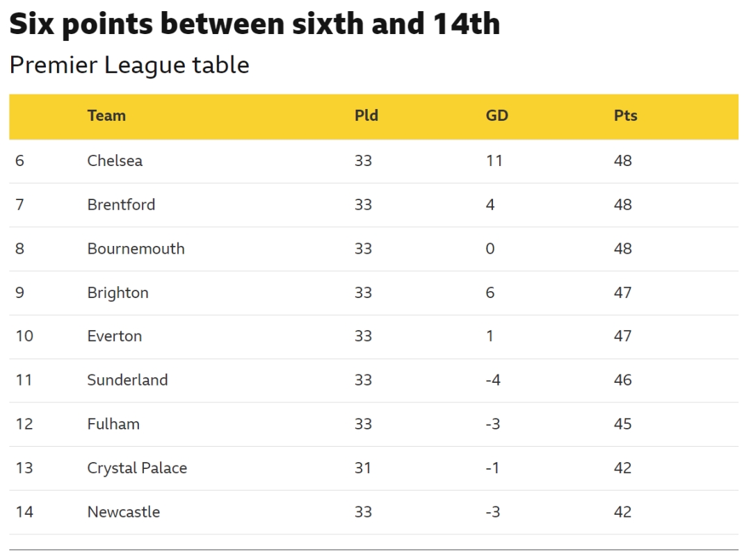The width and height of the screenshot is (751, 560).
Task: Click on Brighton in the table
Action: pyautogui.click(x=118, y=293)
